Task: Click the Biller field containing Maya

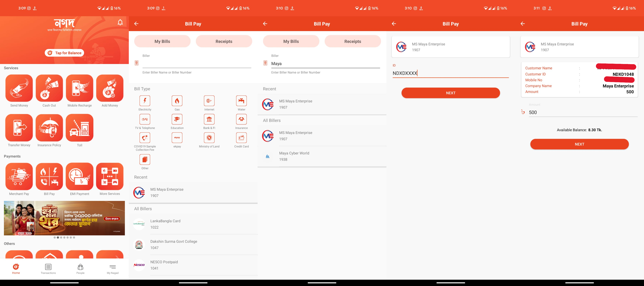Action: 325,64
